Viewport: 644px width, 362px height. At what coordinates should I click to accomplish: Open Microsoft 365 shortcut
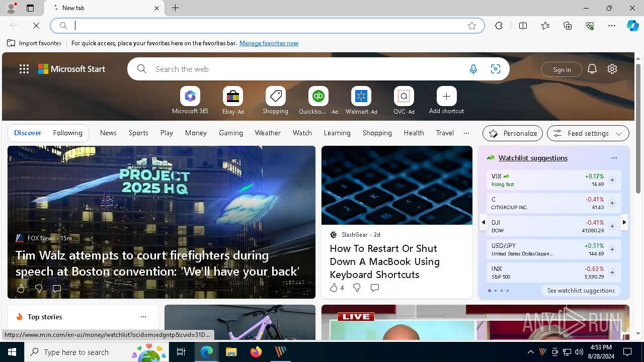190,101
